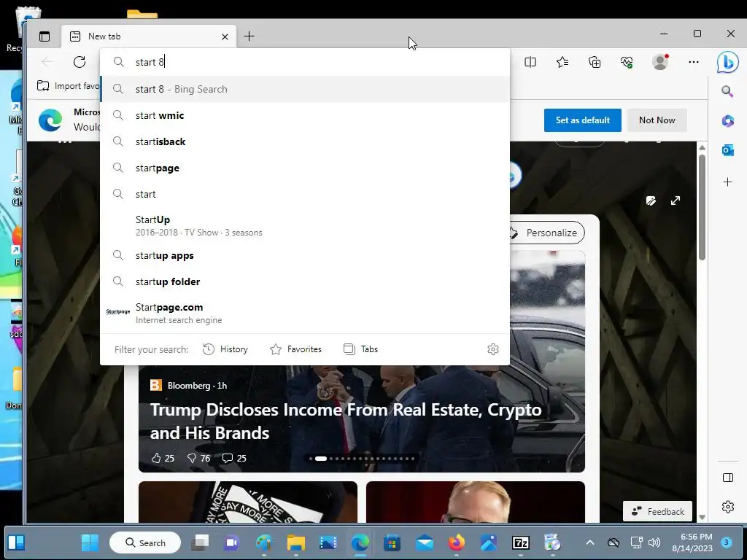Expand background with diagonal arrows icon
The image size is (747, 560).
coord(676,201)
